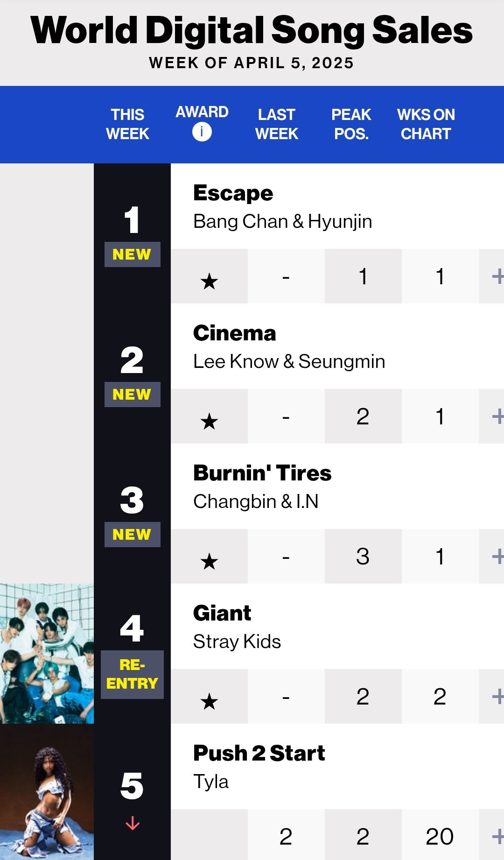This screenshot has height=860, width=504.
Task: Click the RE-ENTRY badge on rank 4
Action: pos(132,674)
